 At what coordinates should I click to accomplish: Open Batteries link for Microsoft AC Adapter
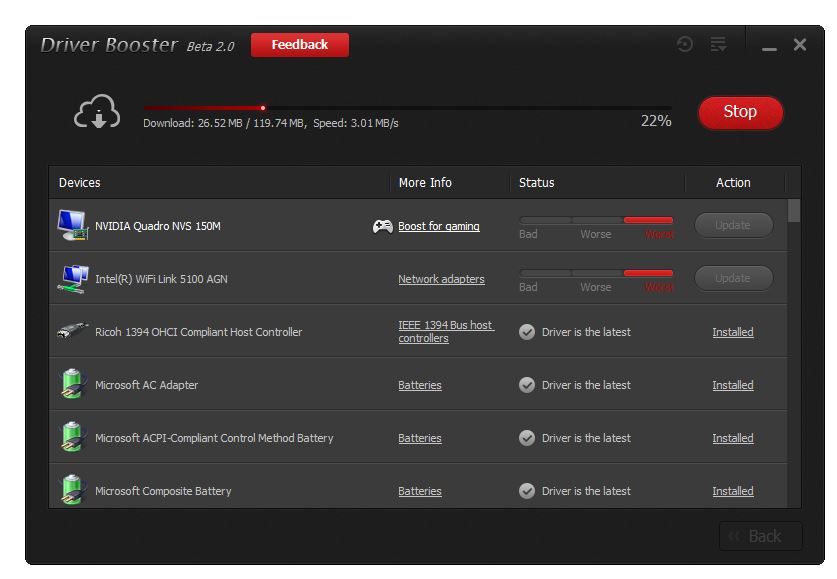(420, 385)
